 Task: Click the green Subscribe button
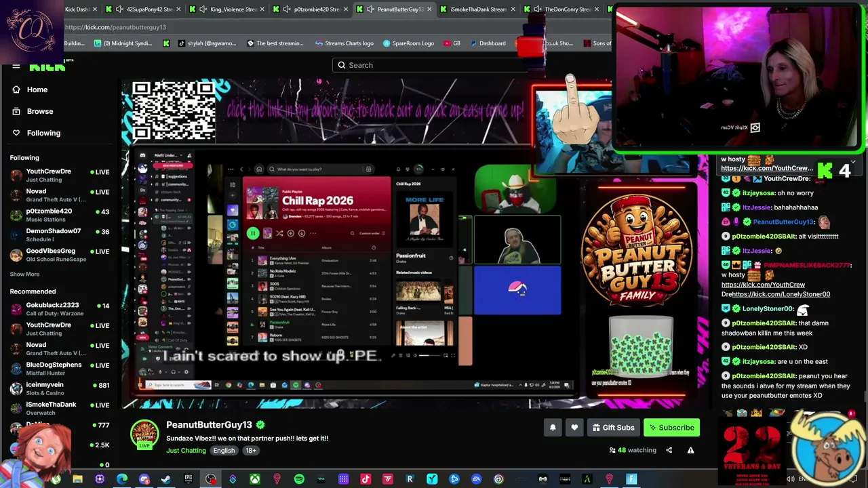671,428
